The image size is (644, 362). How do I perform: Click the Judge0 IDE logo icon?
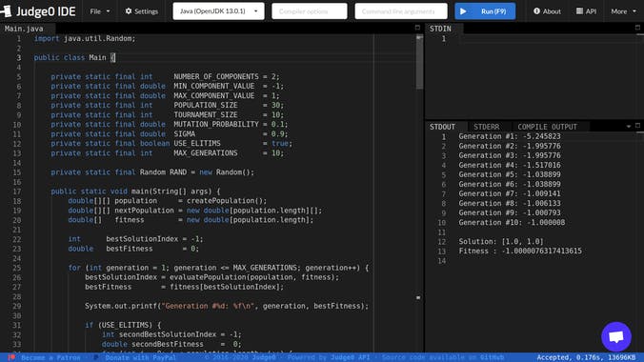point(6,11)
